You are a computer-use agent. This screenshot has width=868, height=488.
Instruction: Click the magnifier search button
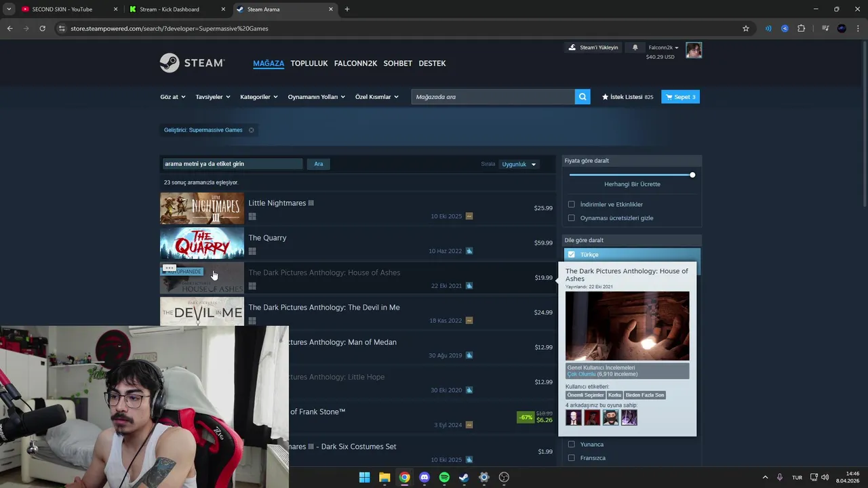click(583, 97)
